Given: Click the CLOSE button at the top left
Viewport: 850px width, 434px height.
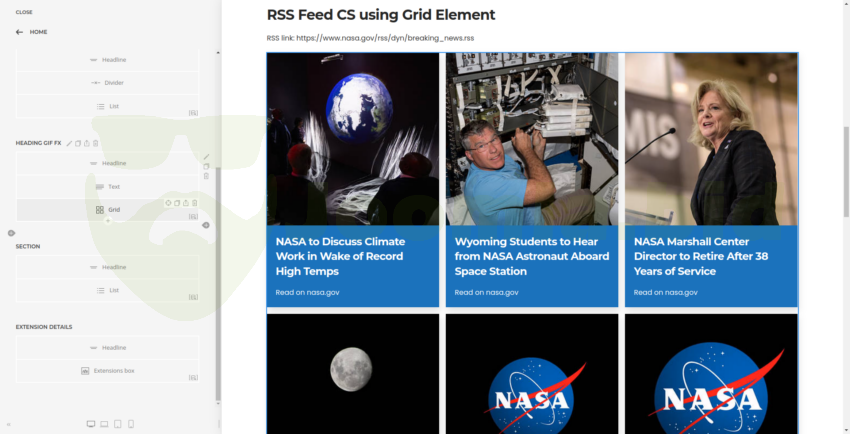Looking at the screenshot, I should 24,12.
